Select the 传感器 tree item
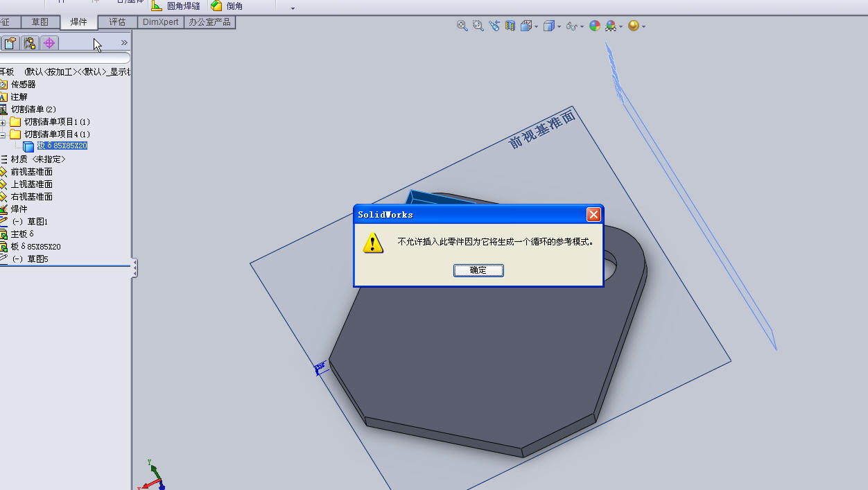 pos(23,85)
